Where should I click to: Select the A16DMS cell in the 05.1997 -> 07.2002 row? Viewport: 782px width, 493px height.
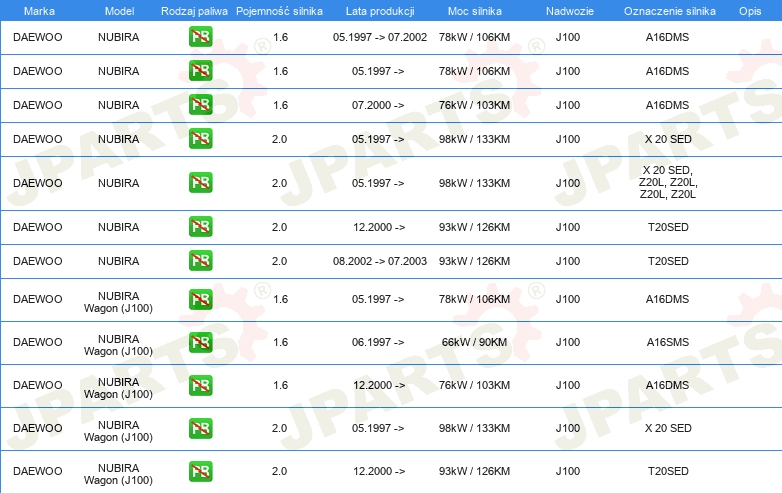pos(667,37)
